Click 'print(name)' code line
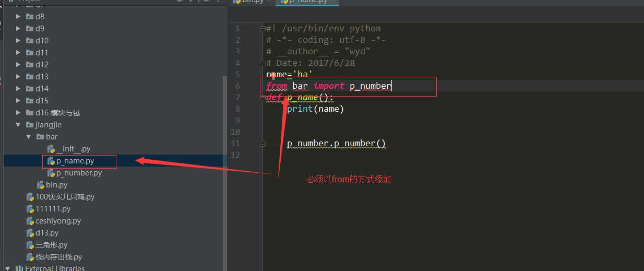Image resolution: width=644 pixels, height=271 pixels. tap(316, 109)
